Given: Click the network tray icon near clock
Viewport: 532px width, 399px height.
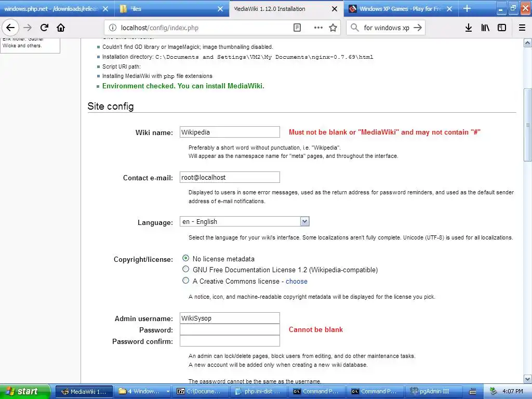Looking at the screenshot, I should point(494,391).
